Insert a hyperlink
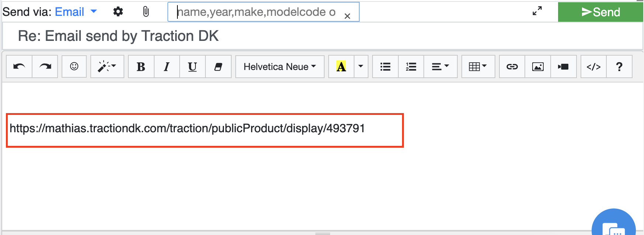Screen dimensions: 644x235 512,67
